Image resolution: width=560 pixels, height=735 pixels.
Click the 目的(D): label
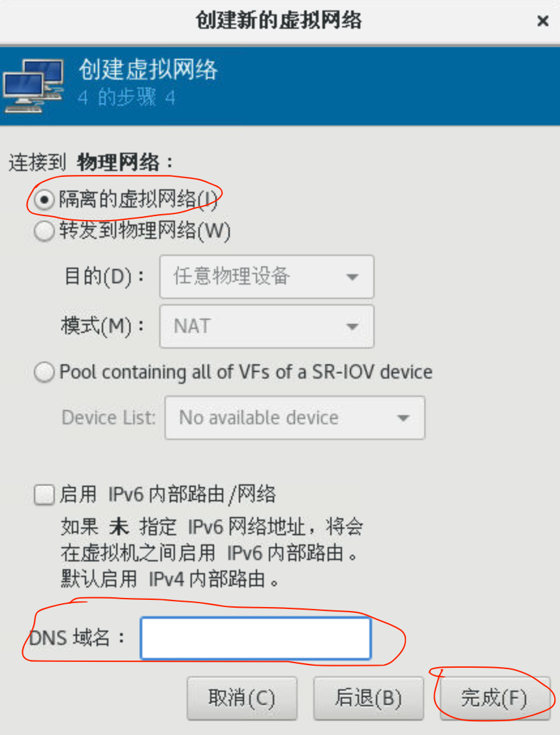point(104,277)
